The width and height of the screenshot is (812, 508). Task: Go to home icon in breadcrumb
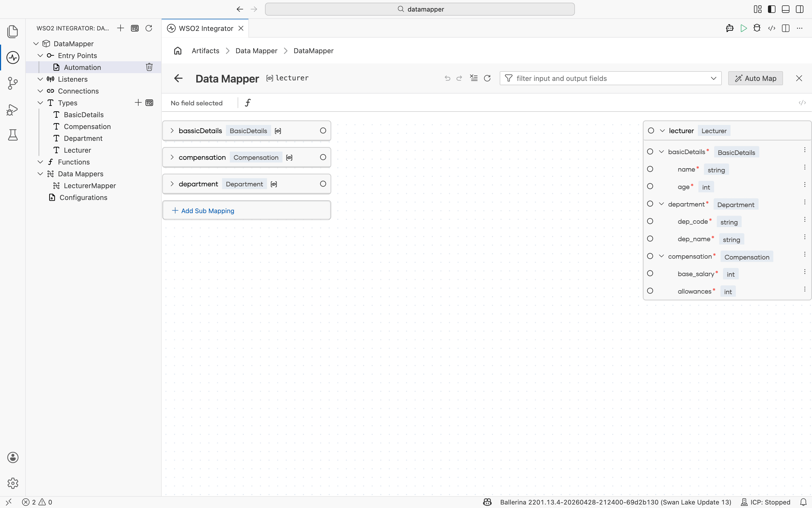coord(177,51)
